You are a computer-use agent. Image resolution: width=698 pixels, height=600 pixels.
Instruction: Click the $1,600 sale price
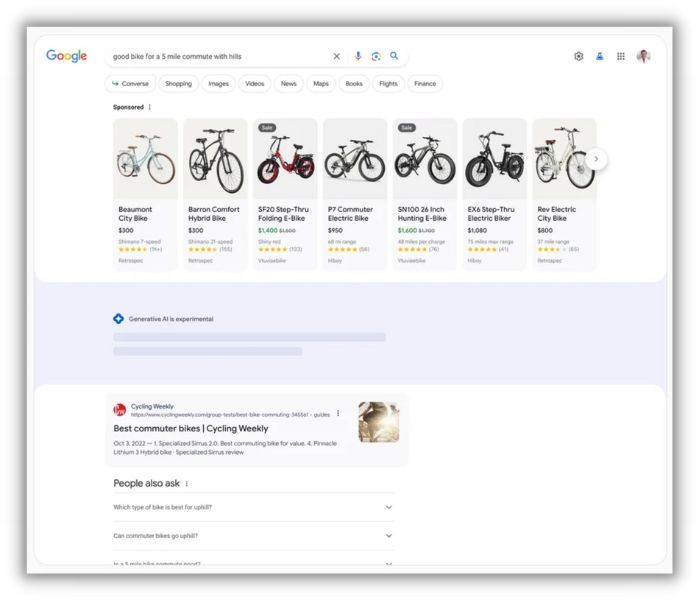[x=407, y=230]
